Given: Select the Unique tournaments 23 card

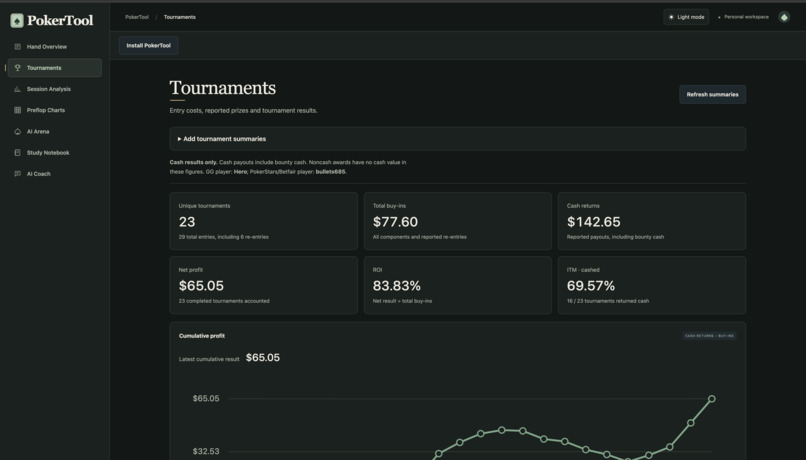Looking at the screenshot, I should [264, 221].
